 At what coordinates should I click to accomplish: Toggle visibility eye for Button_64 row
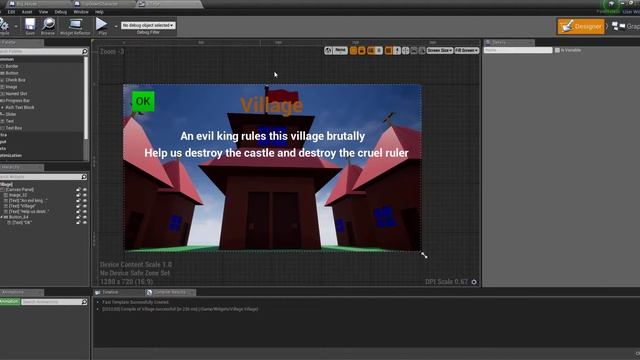[x=85, y=217]
